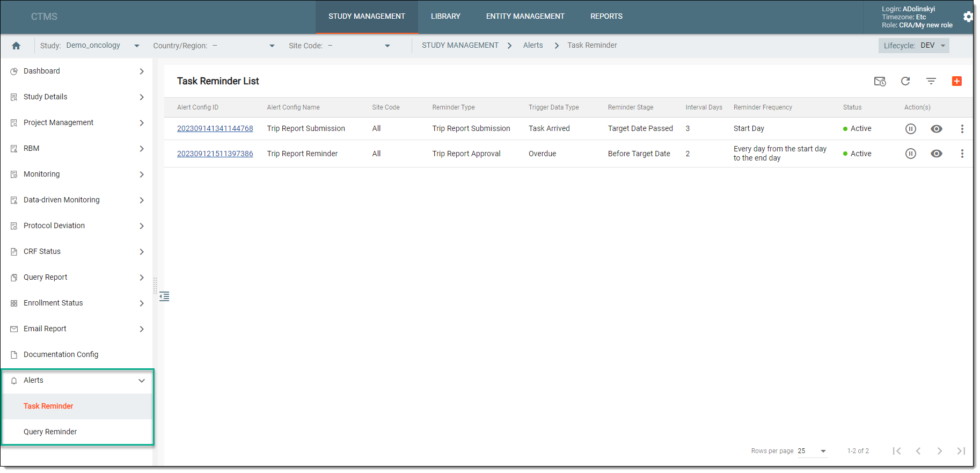Open more actions for Trip Report Submission

click(962, 129)
